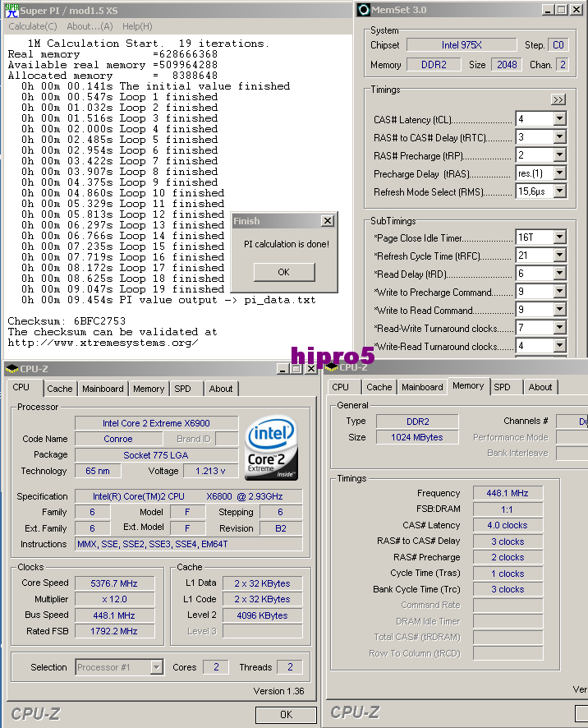
Task: Click the MemSet memory Size 2048 field
Action: [507, 65]
